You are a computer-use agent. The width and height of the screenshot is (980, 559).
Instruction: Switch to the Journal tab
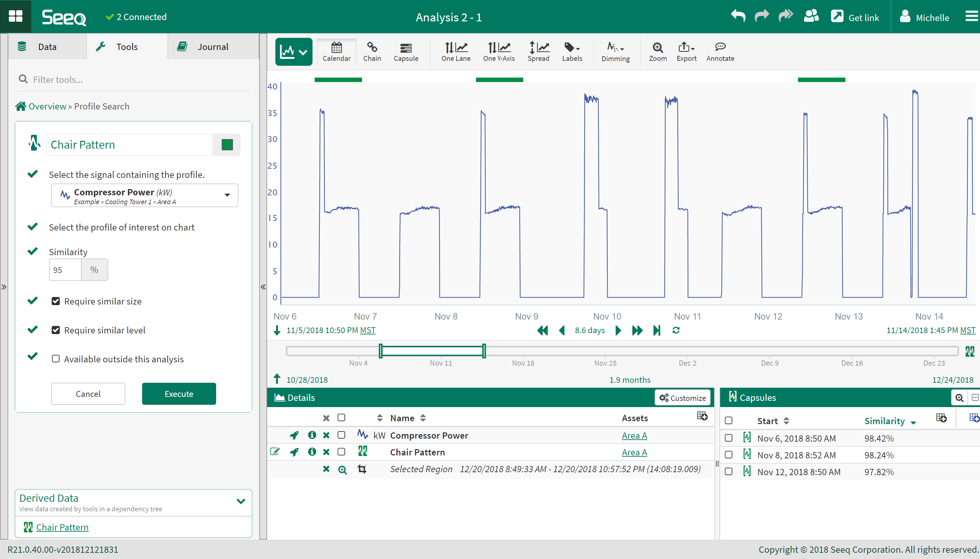213,47
